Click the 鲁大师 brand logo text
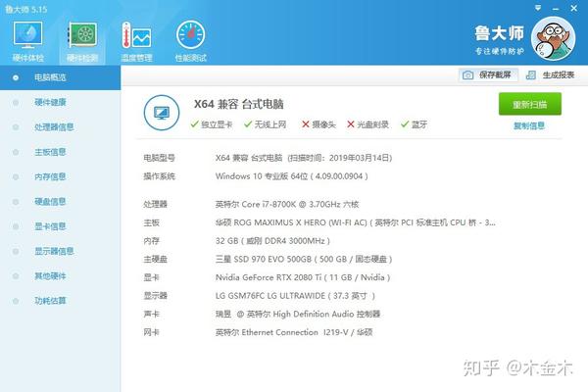Viewport: 588px width, 392px height. [x=499, y=33]
